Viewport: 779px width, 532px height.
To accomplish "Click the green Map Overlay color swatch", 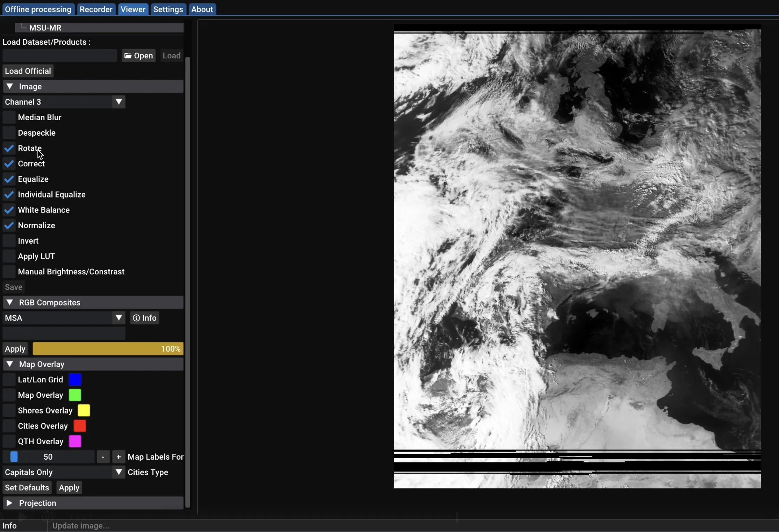I will click(x=75, y=395).
